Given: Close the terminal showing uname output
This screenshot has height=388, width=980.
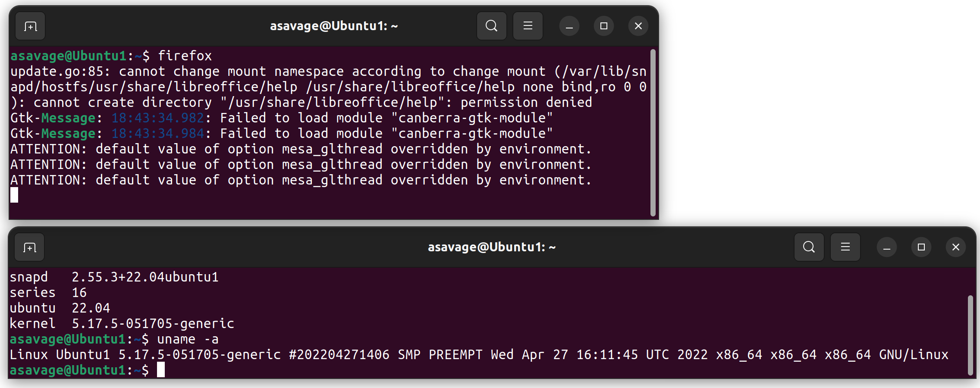Looking at the screenshot, I should pos(955,247).
